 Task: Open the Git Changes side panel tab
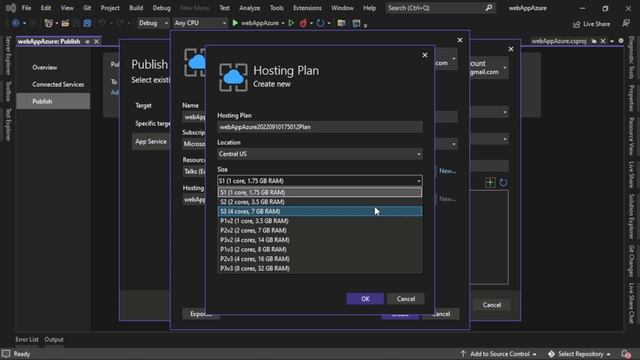(x=631, y=260)
